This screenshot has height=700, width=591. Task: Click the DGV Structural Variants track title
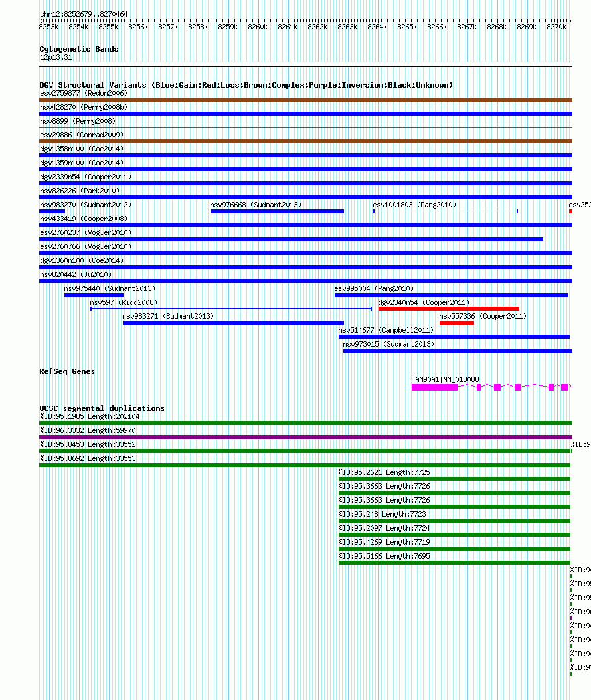click(x=246, y=85)
